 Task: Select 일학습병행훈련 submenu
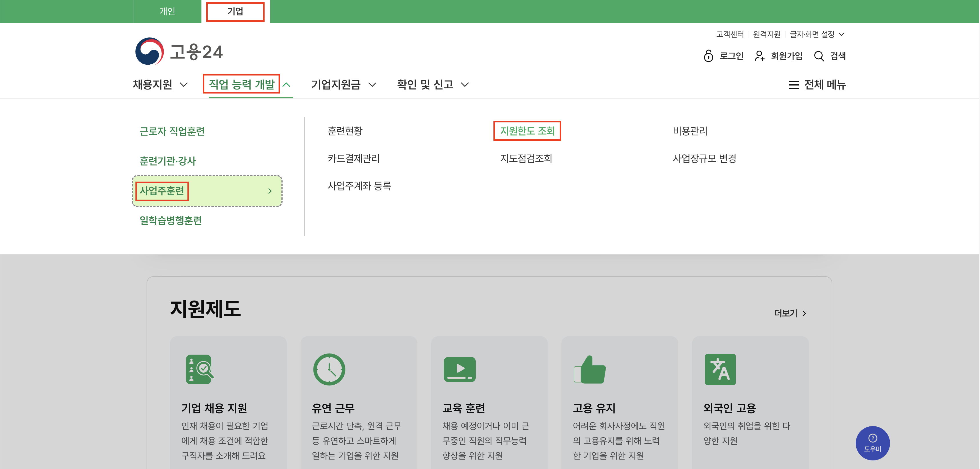pos(171,220)
